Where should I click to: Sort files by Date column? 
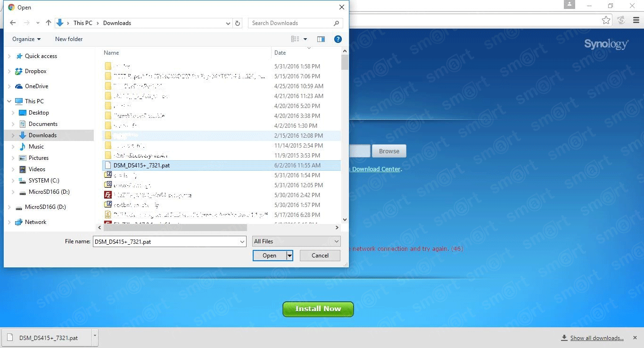tap(280, 53)
